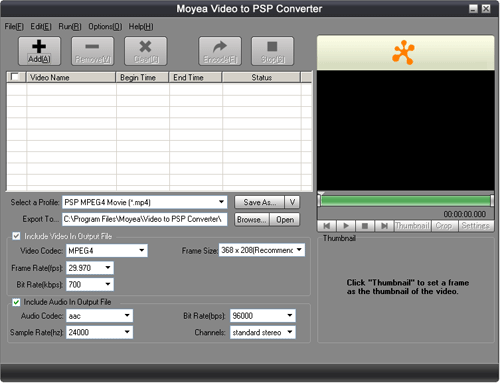Uncheck Include Video In Output File
This screenshot has height=383, width=500.
click(16, 236)
